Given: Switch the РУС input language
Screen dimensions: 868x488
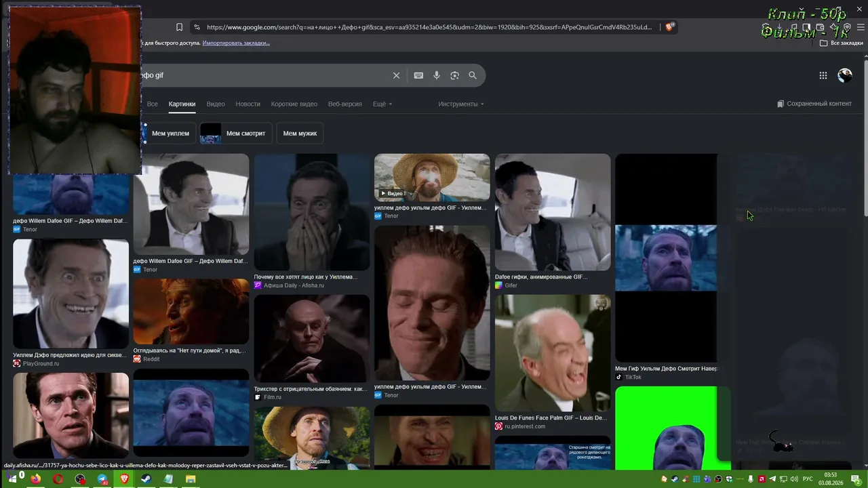Looking at the screenshot, I should (x=808, y=479).
